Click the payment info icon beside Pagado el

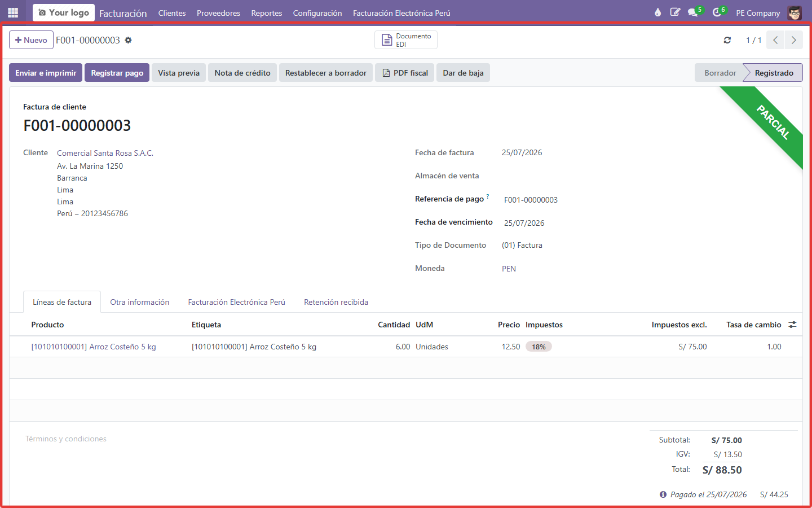[663, 494]
